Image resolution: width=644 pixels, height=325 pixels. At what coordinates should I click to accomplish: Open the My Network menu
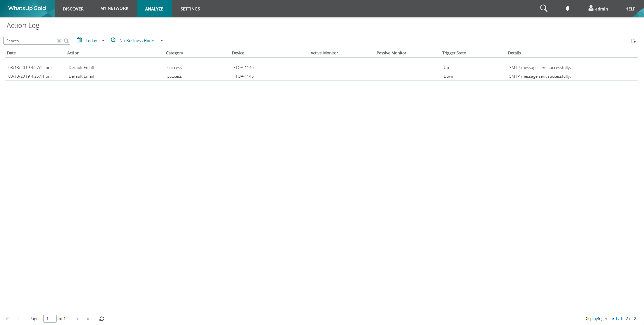[114, 8]
